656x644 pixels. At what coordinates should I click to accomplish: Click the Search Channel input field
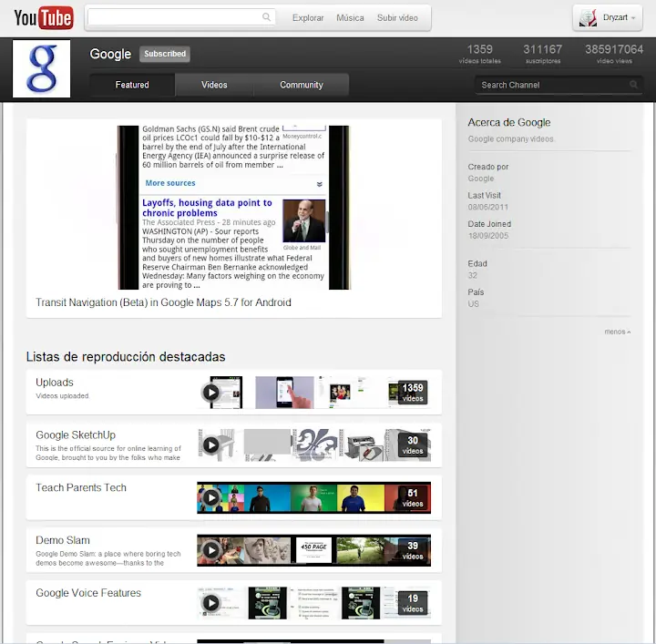click(551, 85)
